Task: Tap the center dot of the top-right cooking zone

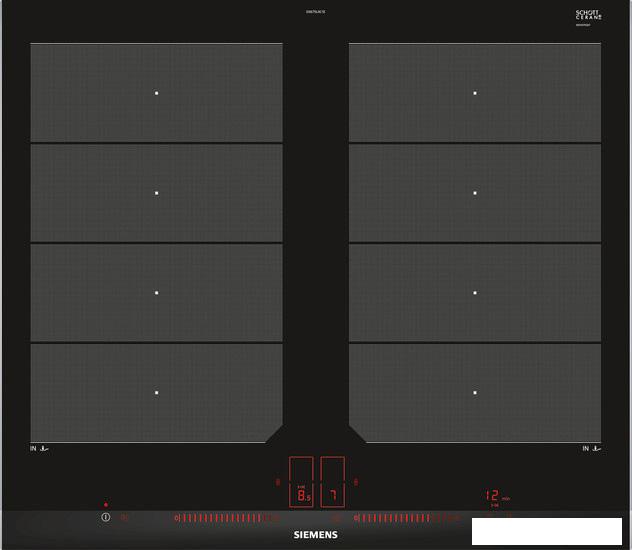Action: click(x=475, y=93)
